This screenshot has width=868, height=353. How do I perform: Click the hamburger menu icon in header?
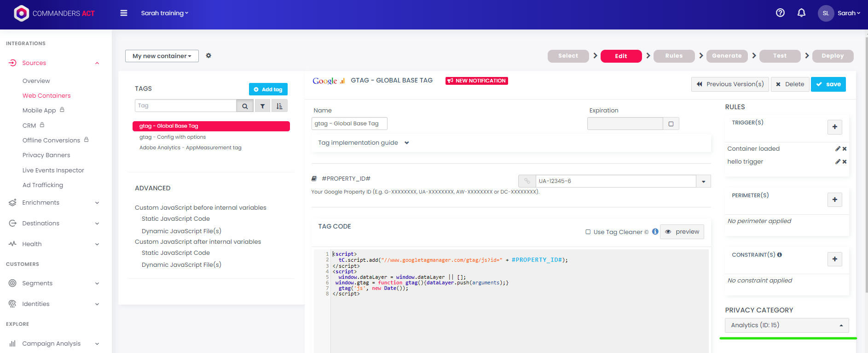tap(124, 13)
